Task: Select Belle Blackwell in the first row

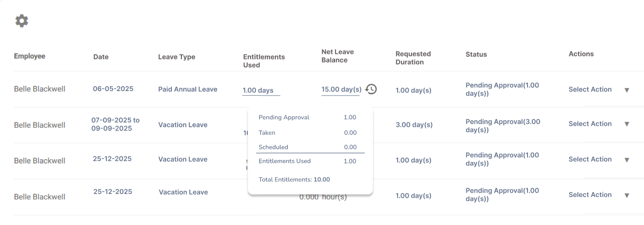Action: (x=40, y=89)
